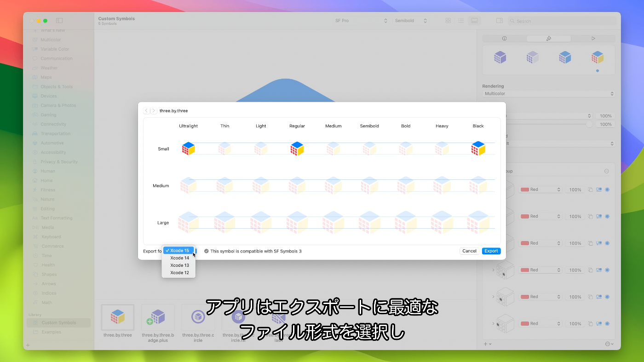Open the group ellipsis menu above the layers
The height and width of the screenshot is (362, 644).
coord(606,171)
